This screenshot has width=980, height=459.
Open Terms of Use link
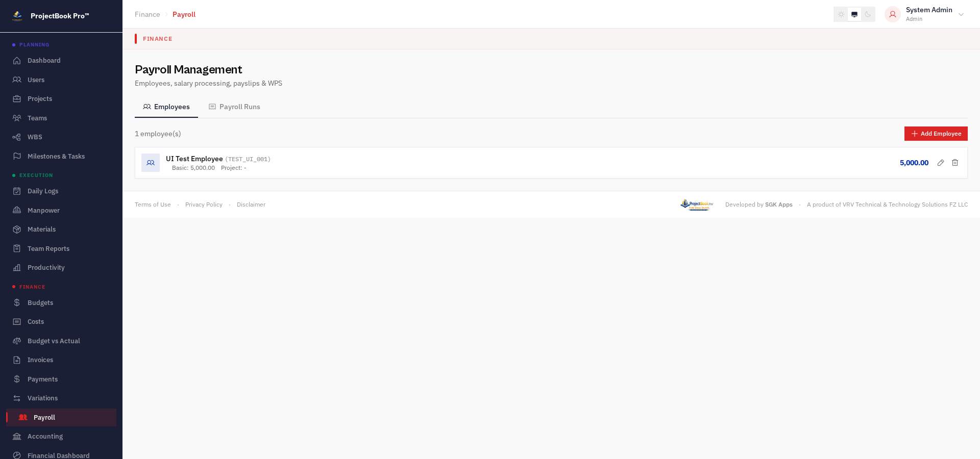(153, 205)
